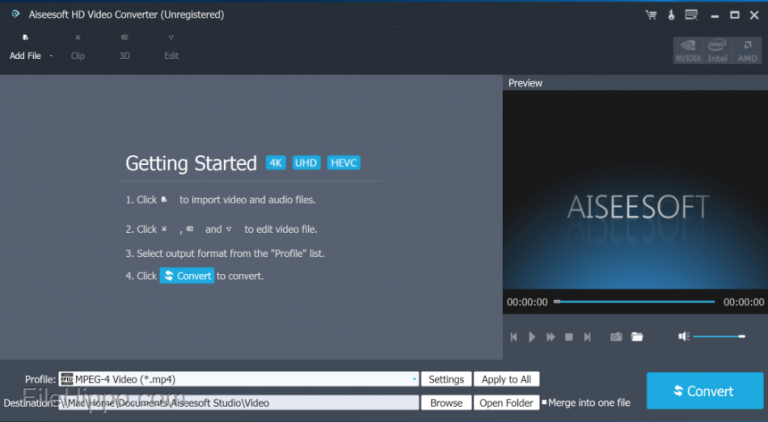Skip to next frame button
The height and width of the screenshot is (422, 768).
coord(587,337)
